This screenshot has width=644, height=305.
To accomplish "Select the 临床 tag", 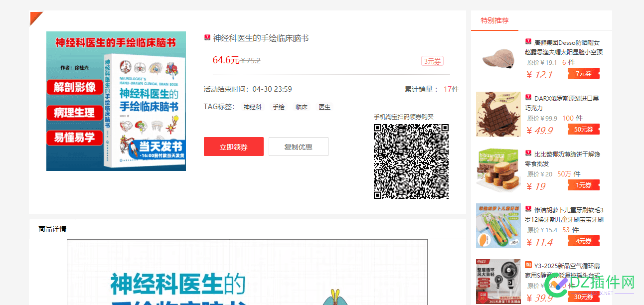I will [302, 107].
